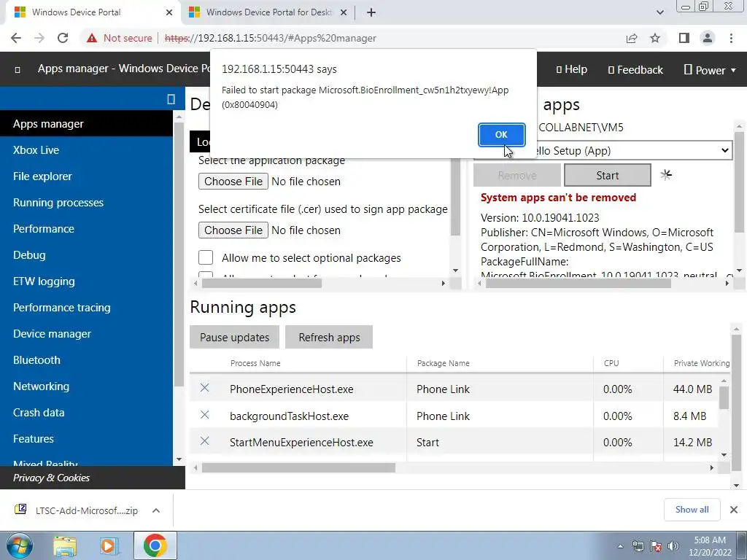The image size is (747, 560).
Task: Open Networking page in sidebar
Action: tap(86, 386)
